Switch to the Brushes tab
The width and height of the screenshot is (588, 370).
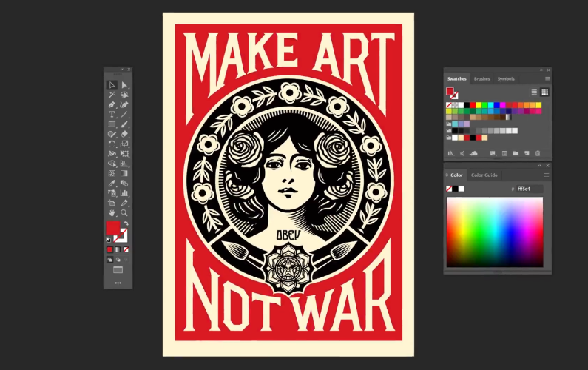pyautogui.click(x=482, y=78)
